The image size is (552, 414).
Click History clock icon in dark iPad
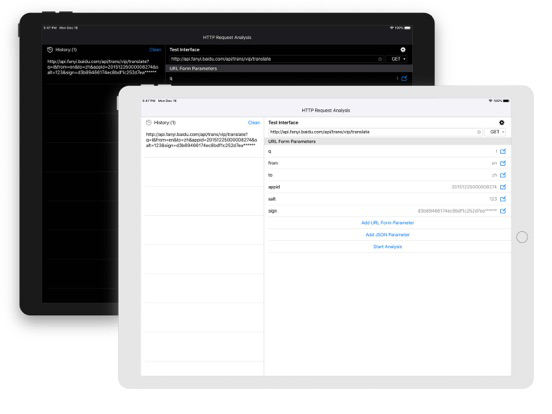(x=50, y=50)
